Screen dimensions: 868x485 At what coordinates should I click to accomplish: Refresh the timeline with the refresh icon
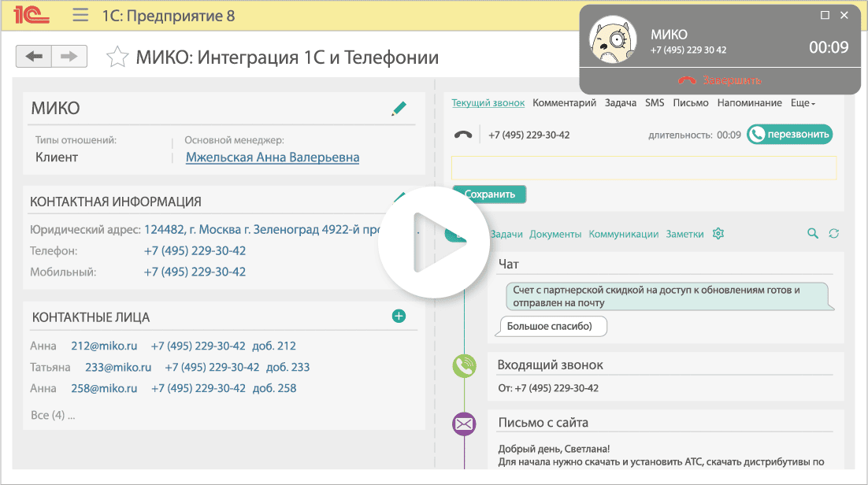(x=833, y=234)
